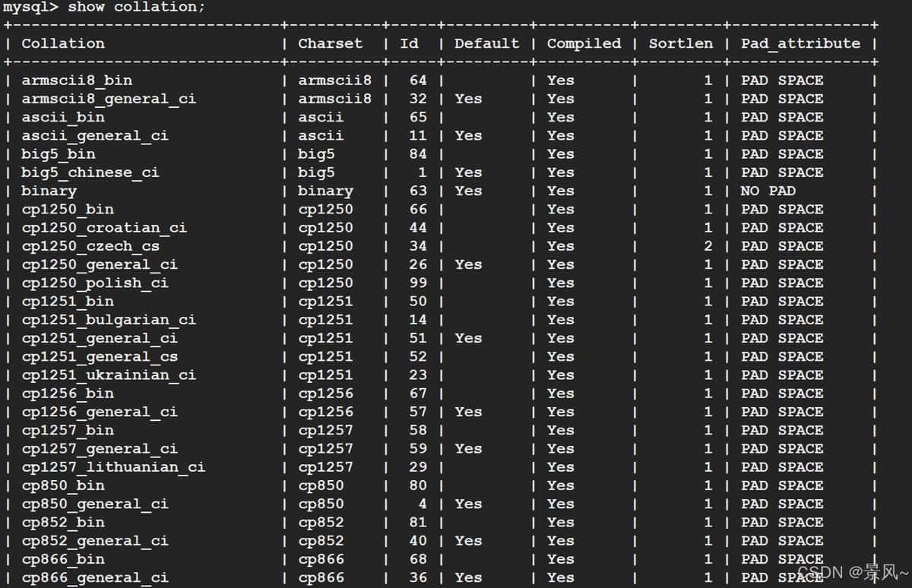Viewport: 912px width, 588px height.
Task: Select the Compiled column header
Action: [x=584, y=43]
